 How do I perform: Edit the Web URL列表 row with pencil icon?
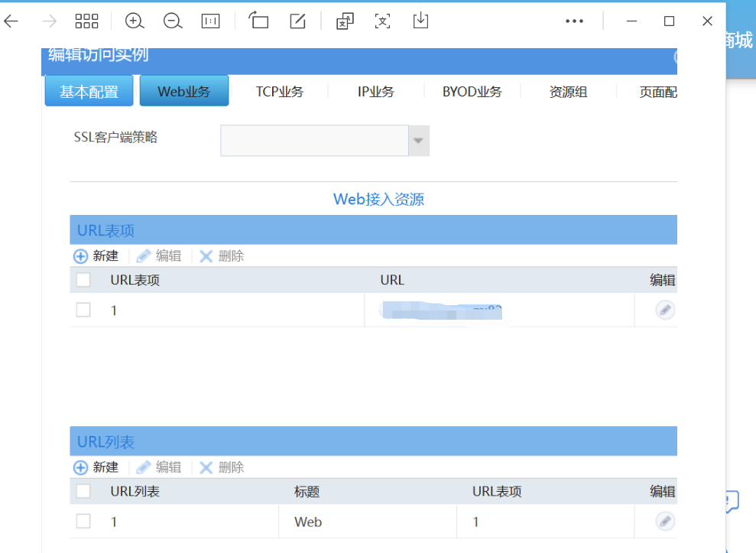click(665, 521)
